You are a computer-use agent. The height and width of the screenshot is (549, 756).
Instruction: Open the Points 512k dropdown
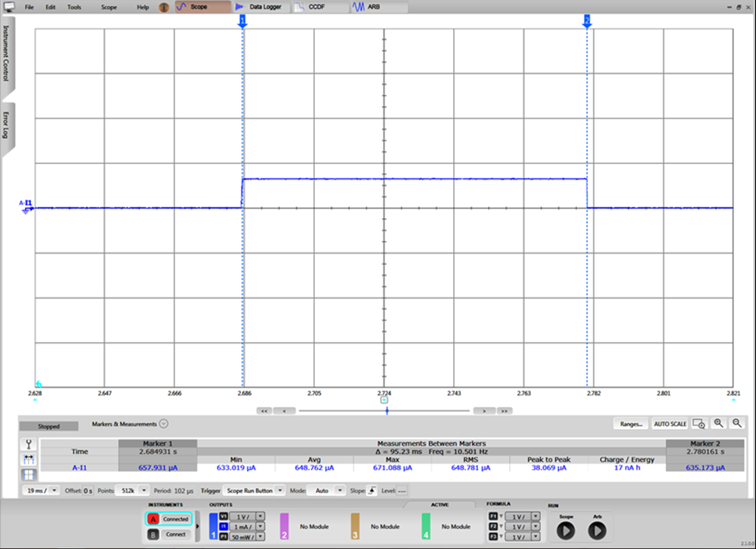(132, 490)
